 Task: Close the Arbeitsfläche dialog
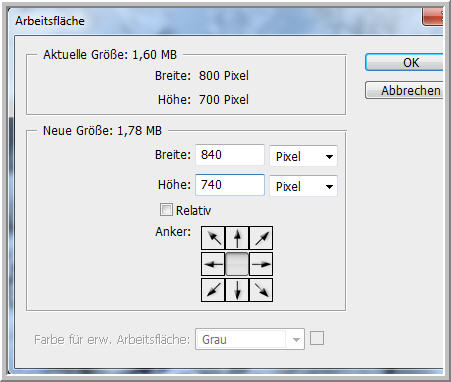[432, 17]
